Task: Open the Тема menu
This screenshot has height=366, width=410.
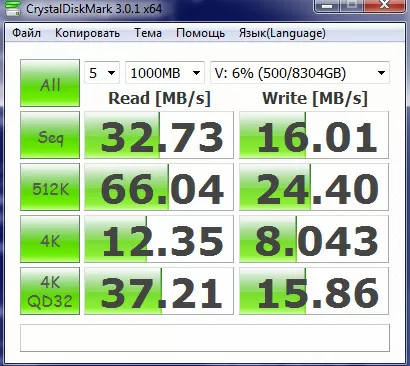Action: pyautogui.click(x=148, y=33)
